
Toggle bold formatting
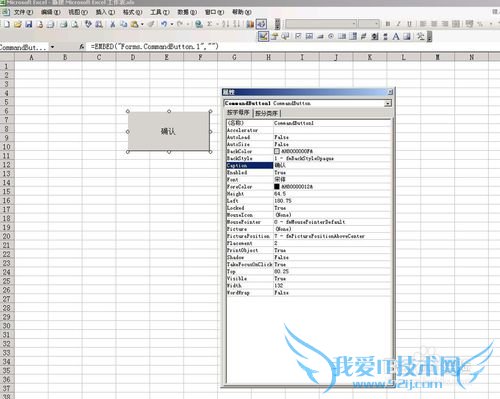[x=388, y=24]
